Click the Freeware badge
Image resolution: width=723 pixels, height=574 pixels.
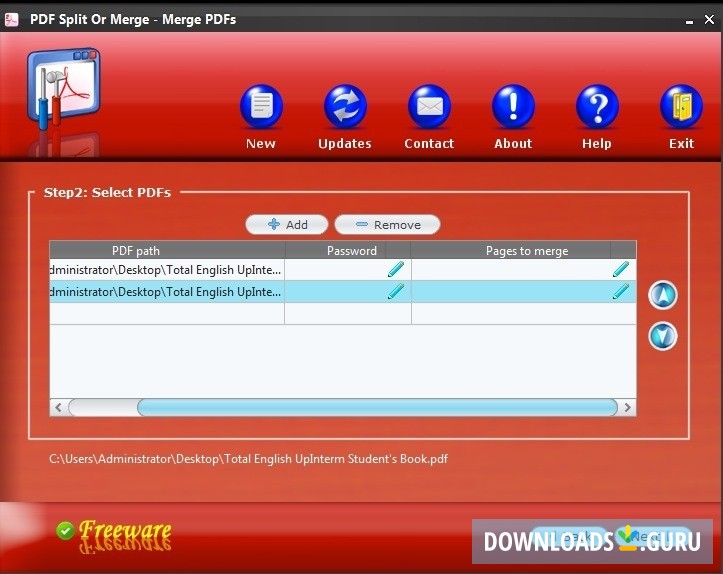coord(113,535)
